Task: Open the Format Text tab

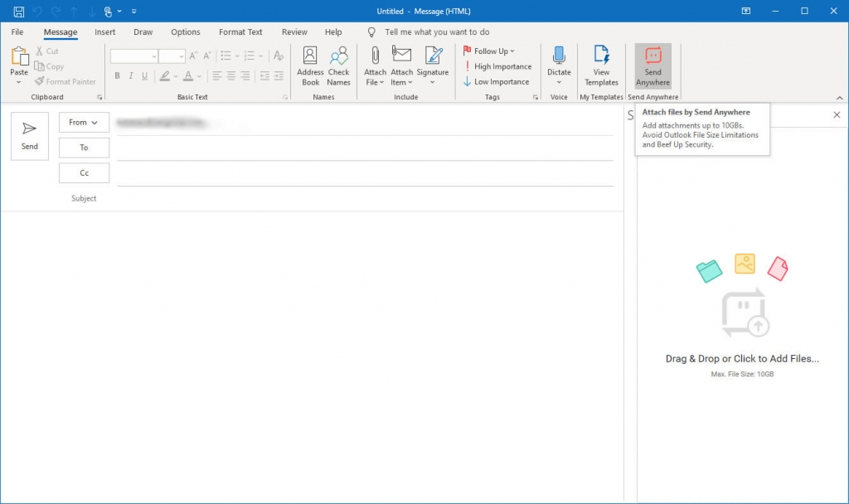Action: pos(240,31)
